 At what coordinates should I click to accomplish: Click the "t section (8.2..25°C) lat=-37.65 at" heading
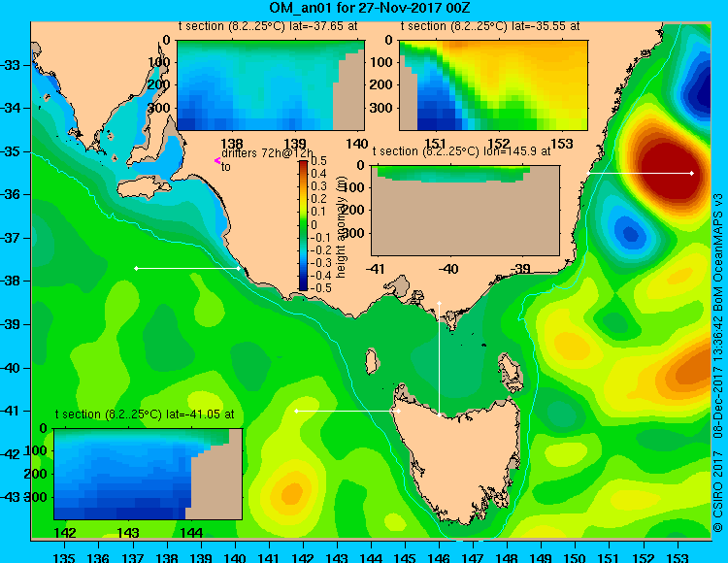tap(268, 26)
